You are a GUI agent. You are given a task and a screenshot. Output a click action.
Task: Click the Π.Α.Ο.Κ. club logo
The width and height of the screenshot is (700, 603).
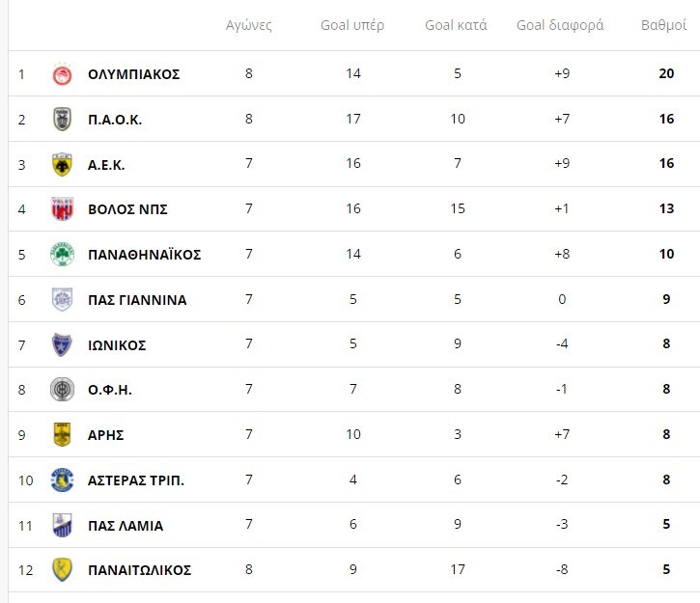pyautogui.click(x=62, y=120)
